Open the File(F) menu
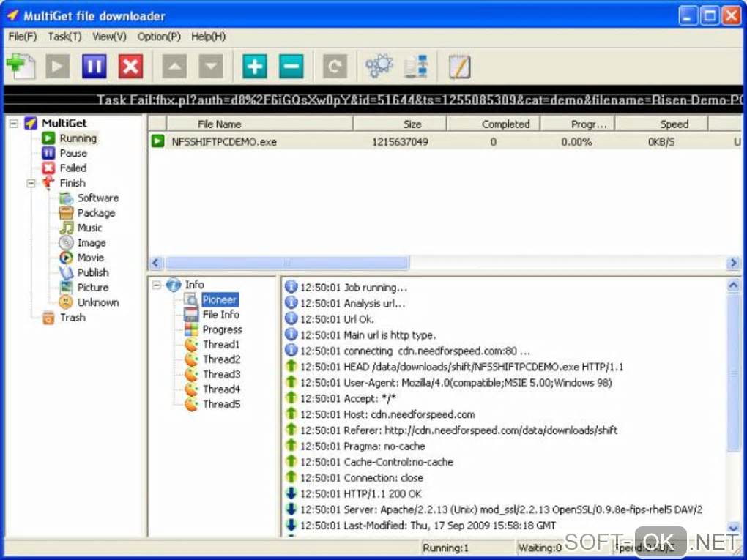This screenshot has width=747, height=560. pos(23,37)
